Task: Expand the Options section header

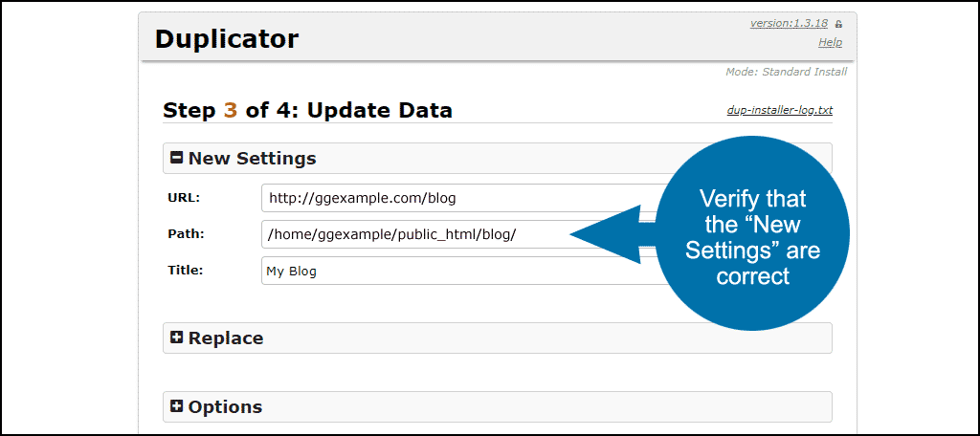Action: coord(498,406)
